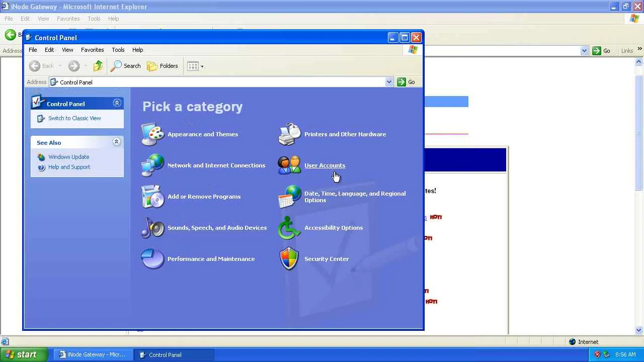This screenshot has width=644, height=362.
Task: Click the Links label in Internet Explorer toolbar
Action: pos(627,51)
